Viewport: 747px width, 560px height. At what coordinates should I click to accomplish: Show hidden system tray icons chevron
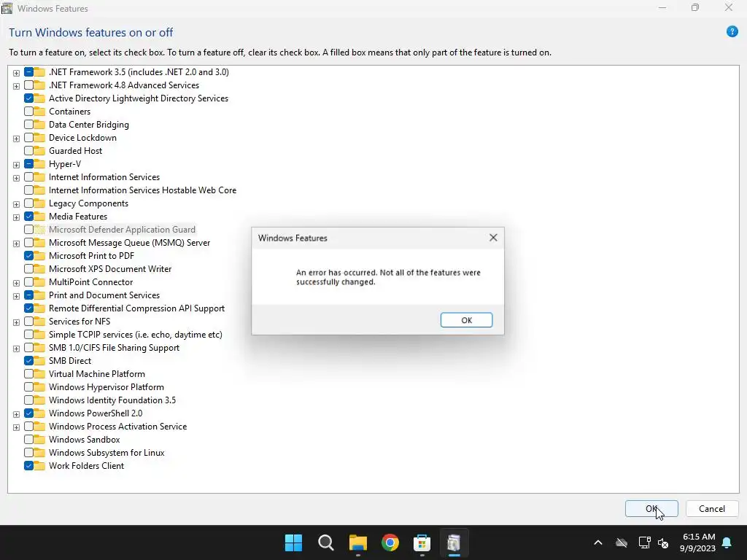598,542
